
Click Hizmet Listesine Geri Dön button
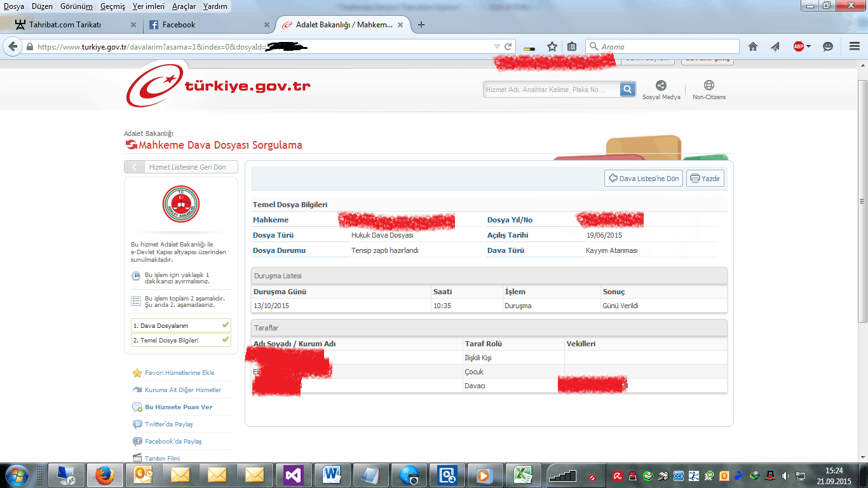[181, 167]
